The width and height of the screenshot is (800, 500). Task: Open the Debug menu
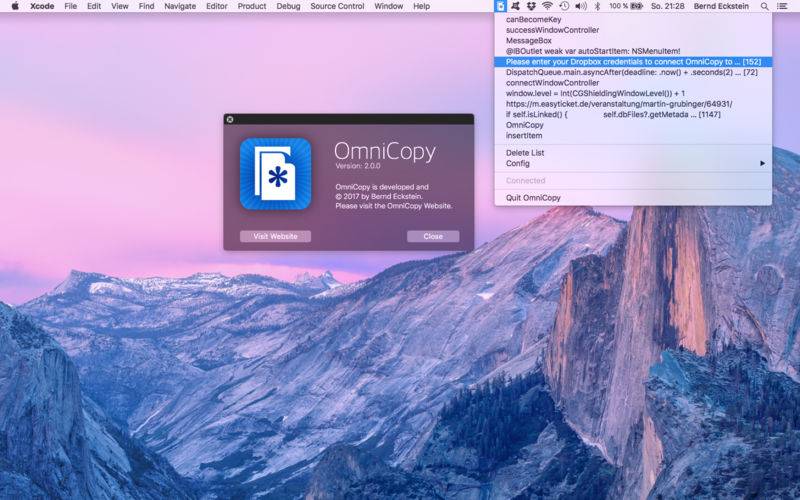[x=288, y=6]
